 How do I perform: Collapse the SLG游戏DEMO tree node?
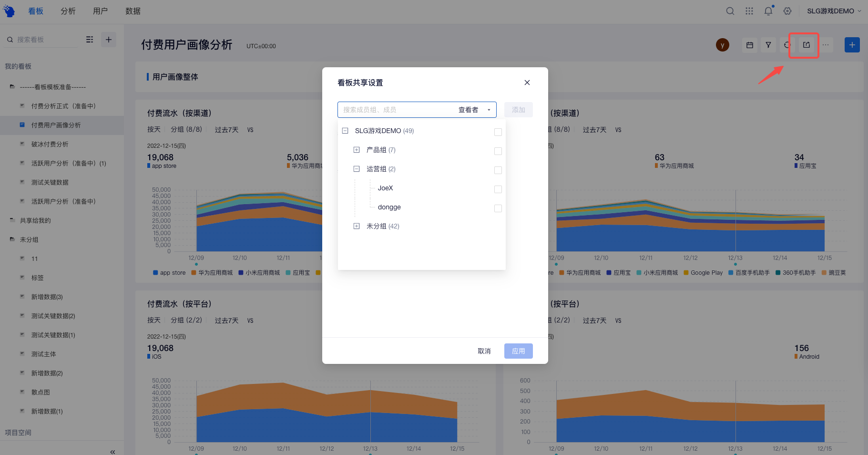[x=345, y=131]
